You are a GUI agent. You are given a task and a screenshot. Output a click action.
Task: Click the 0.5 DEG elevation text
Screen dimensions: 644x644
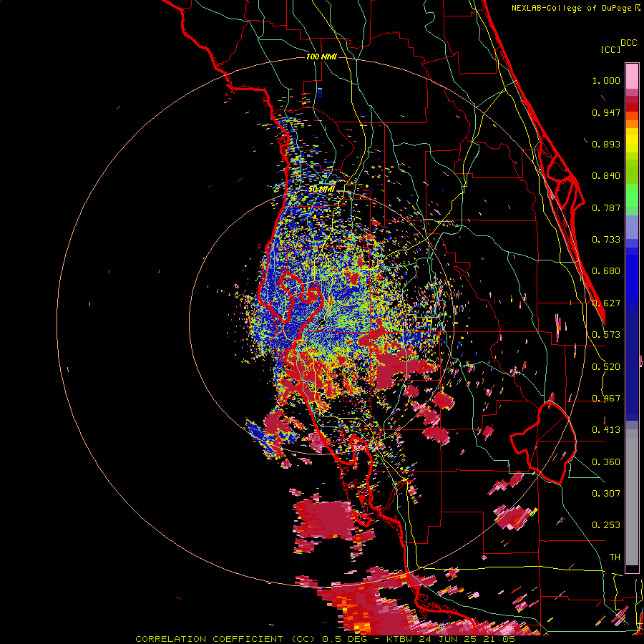(345, 639)
